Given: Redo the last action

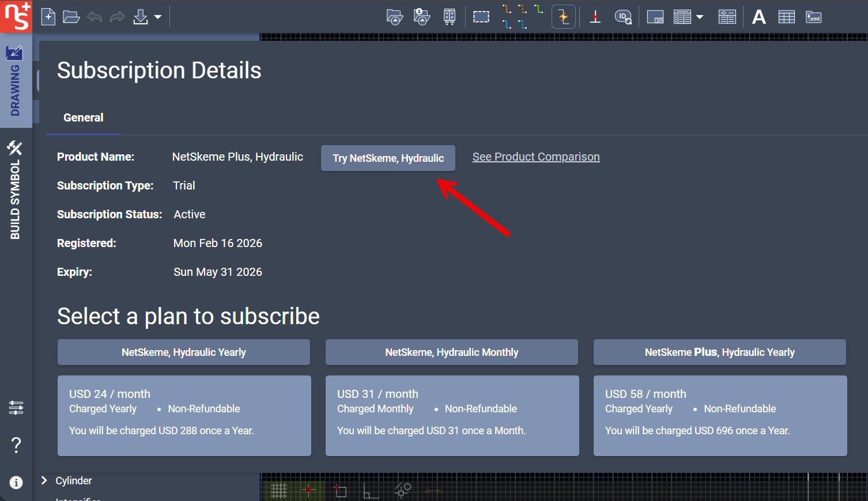Looking at the screenshot, I should coord(118,17).
